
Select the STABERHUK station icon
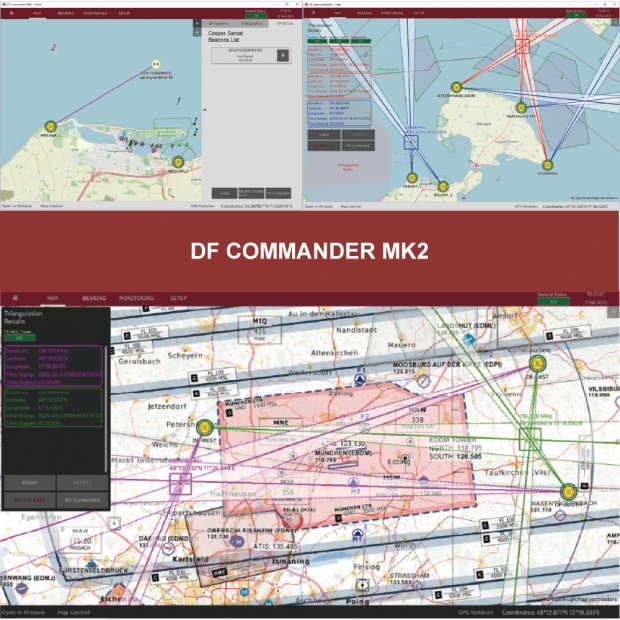[547, 163]
